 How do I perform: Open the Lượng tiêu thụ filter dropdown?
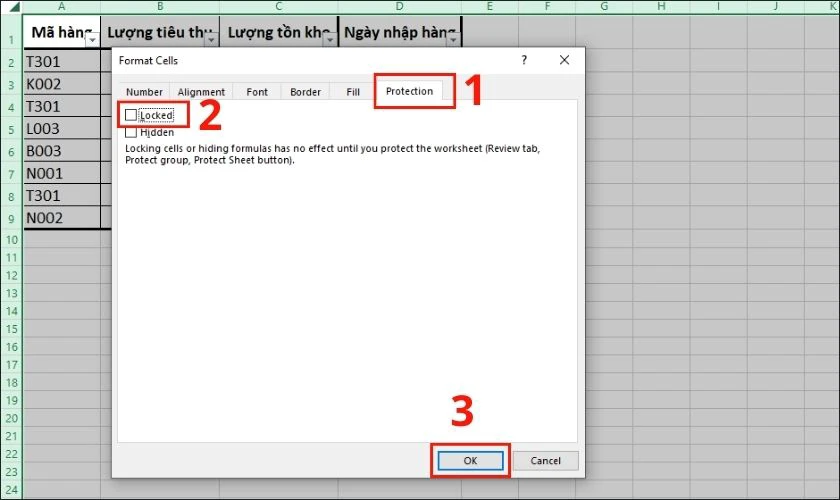click(x=212, y=40)
